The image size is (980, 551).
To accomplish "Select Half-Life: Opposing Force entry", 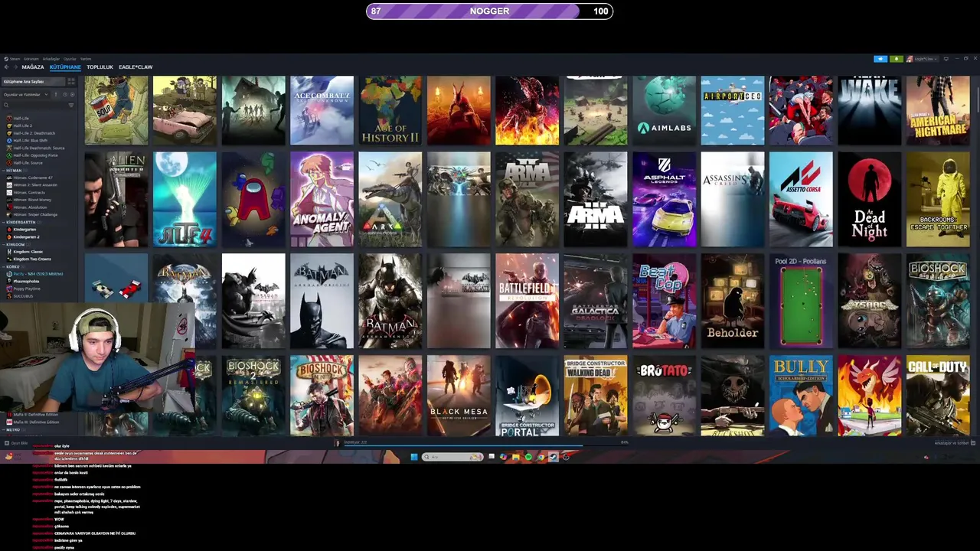I will (32, 155).
